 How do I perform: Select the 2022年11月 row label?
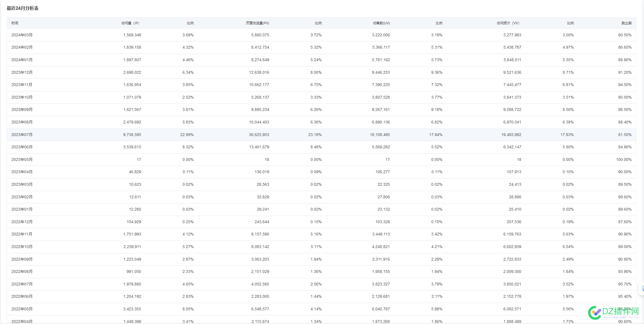point(22,234)
